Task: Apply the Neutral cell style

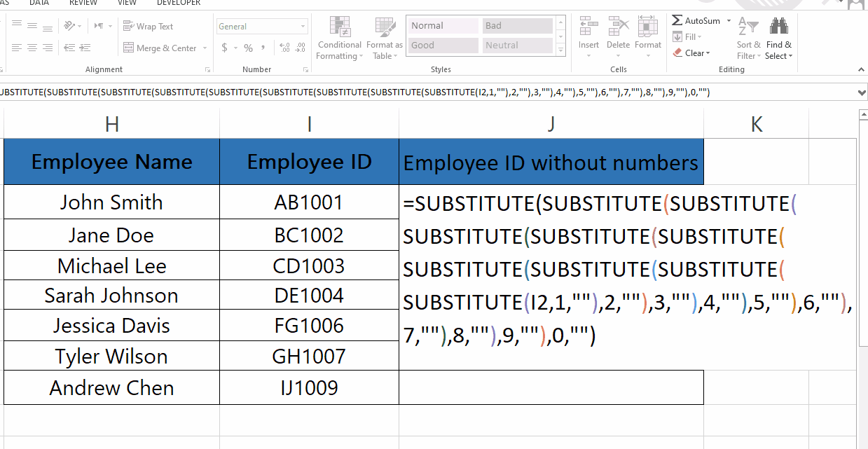Action: 516,45
